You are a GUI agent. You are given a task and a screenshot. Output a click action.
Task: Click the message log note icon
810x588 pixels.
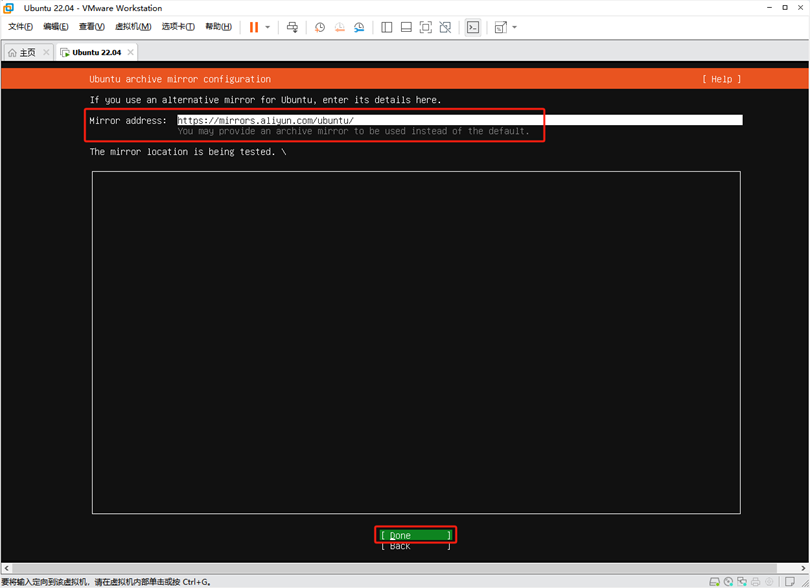(x=789, y=582)
